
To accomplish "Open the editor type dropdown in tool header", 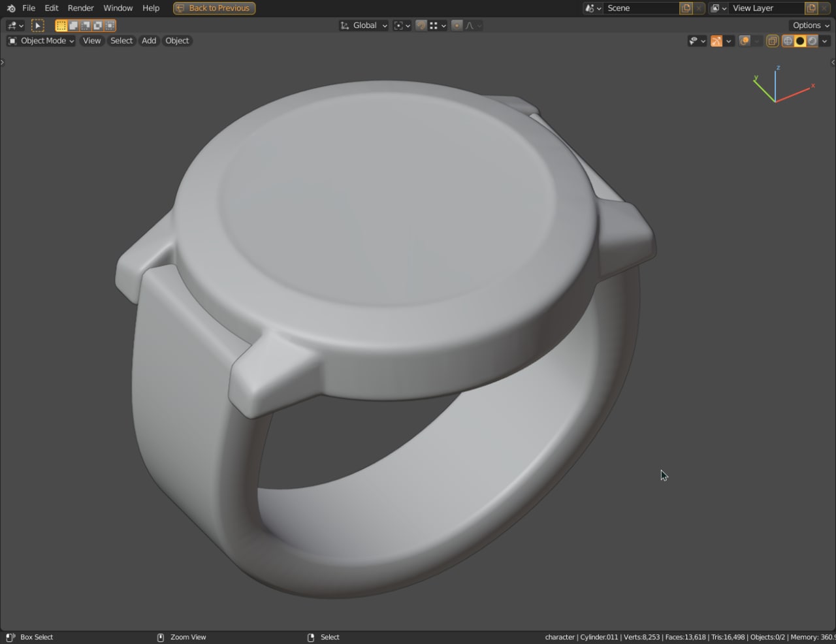I will tap(15, 25).
